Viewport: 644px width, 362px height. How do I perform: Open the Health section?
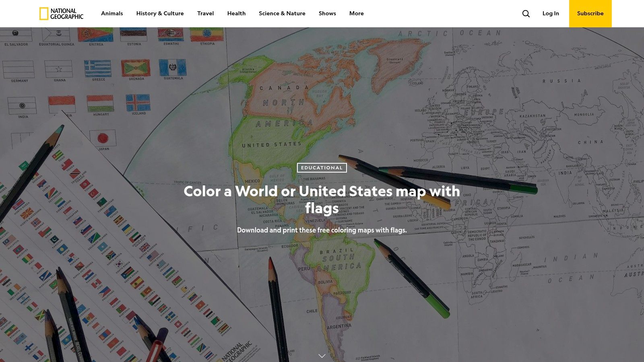tap(236, 13)
